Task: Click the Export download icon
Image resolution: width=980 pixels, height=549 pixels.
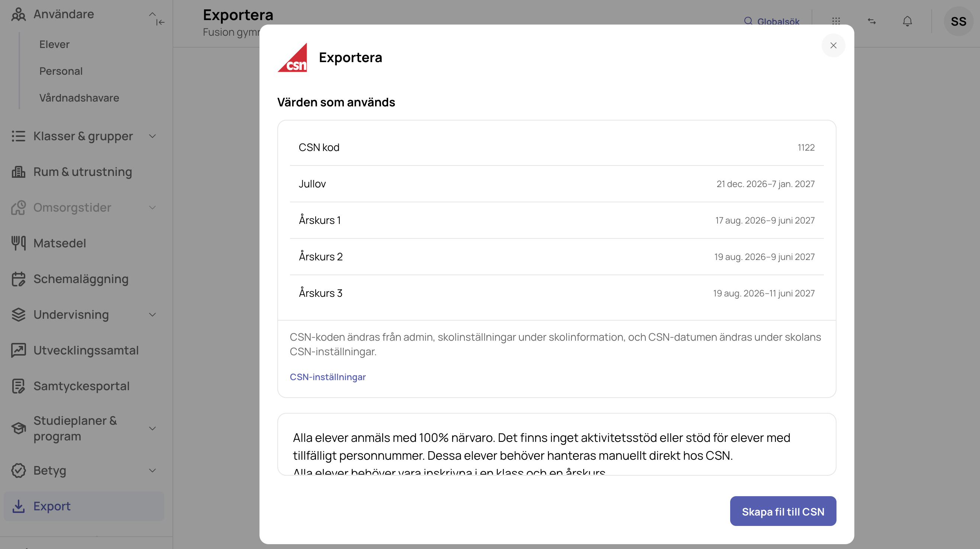Action: tap(18, 506)
